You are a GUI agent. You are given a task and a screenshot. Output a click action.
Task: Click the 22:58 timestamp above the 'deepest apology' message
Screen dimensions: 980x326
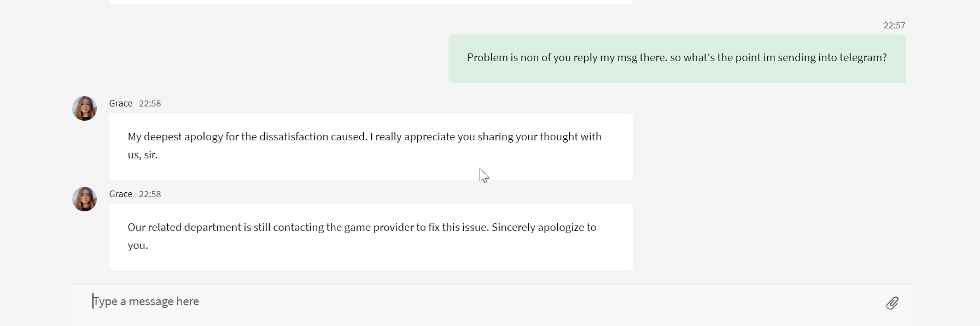150,104
